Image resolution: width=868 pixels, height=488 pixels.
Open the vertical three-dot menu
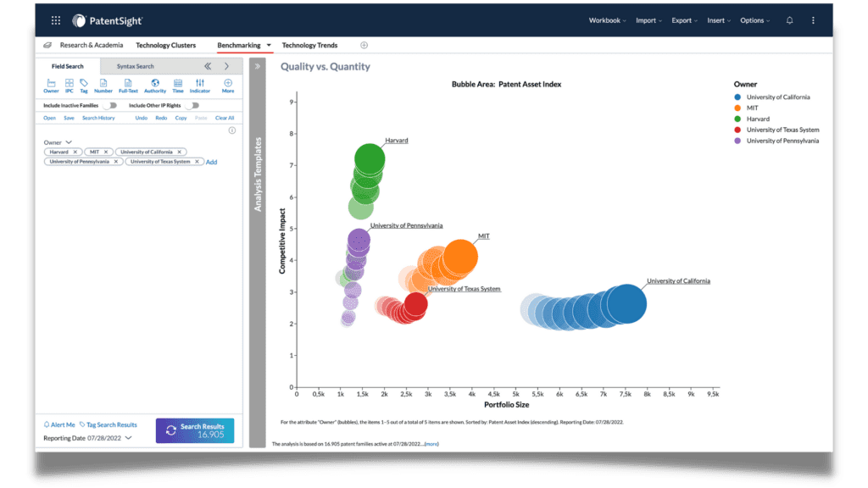click(813, 20)
